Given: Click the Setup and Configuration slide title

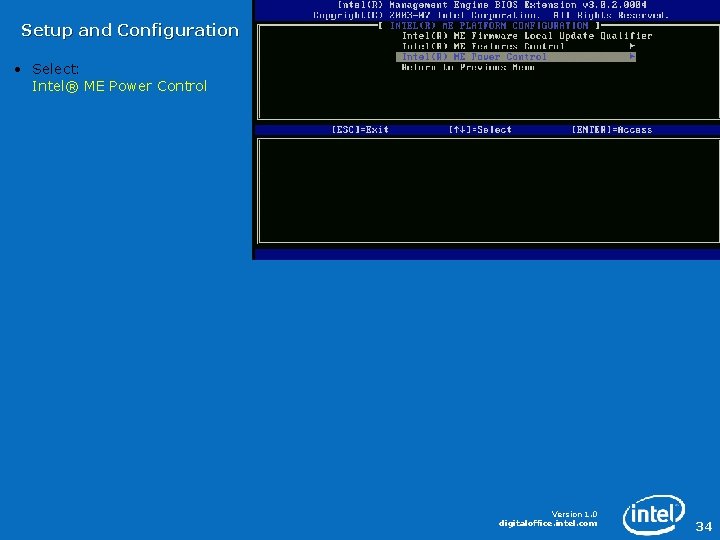Looking at the screenshot, I should pyautogui.click(x=130, y=31).
